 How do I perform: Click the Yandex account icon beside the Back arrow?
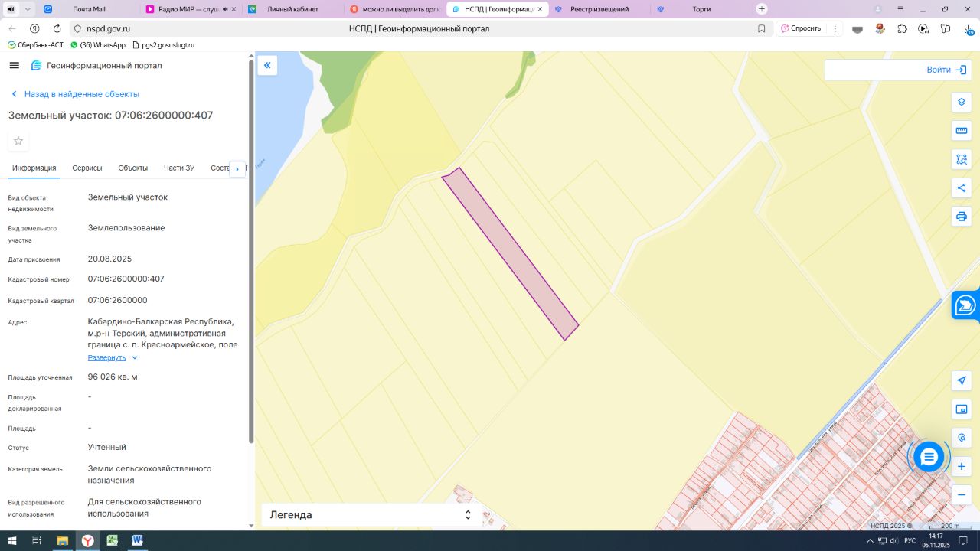(34, 28)
